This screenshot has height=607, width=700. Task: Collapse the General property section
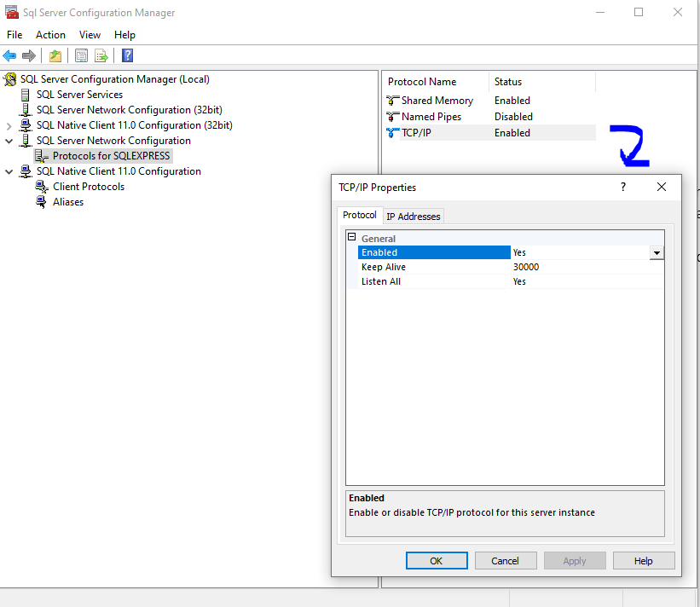coord(351,238)
